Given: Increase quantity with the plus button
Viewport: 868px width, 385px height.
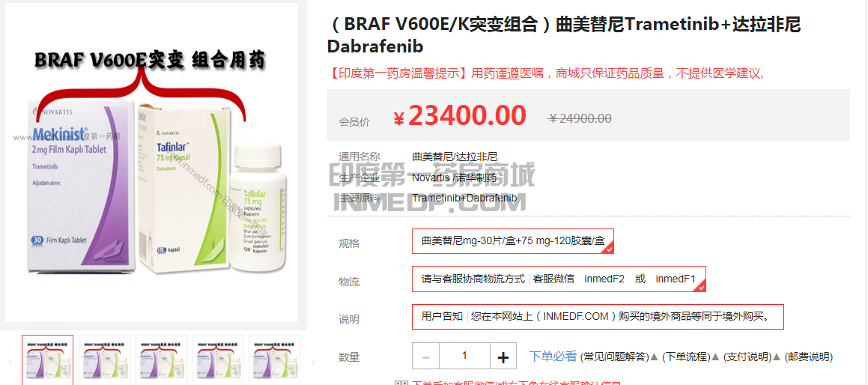Looking at the screenshot, I should [503, 357].
